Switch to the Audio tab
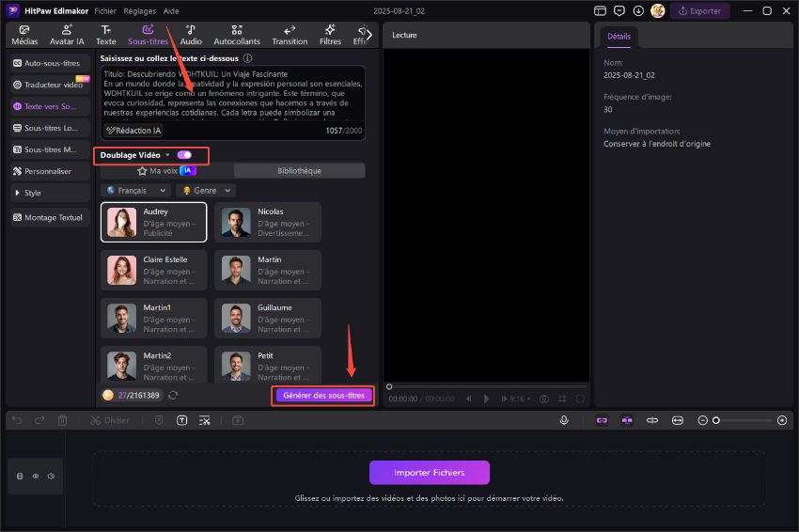Screen dimensions: 799x532 pos(191,36)
